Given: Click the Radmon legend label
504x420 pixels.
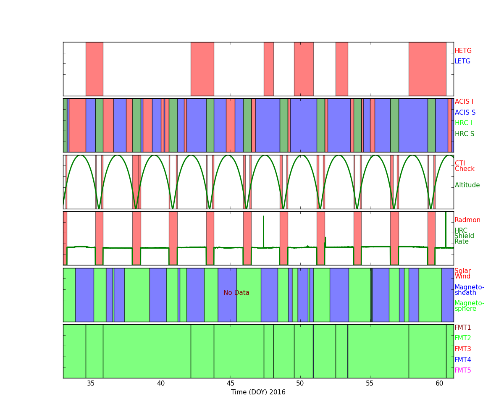Looking at the screenshot, I should point(467,220).
